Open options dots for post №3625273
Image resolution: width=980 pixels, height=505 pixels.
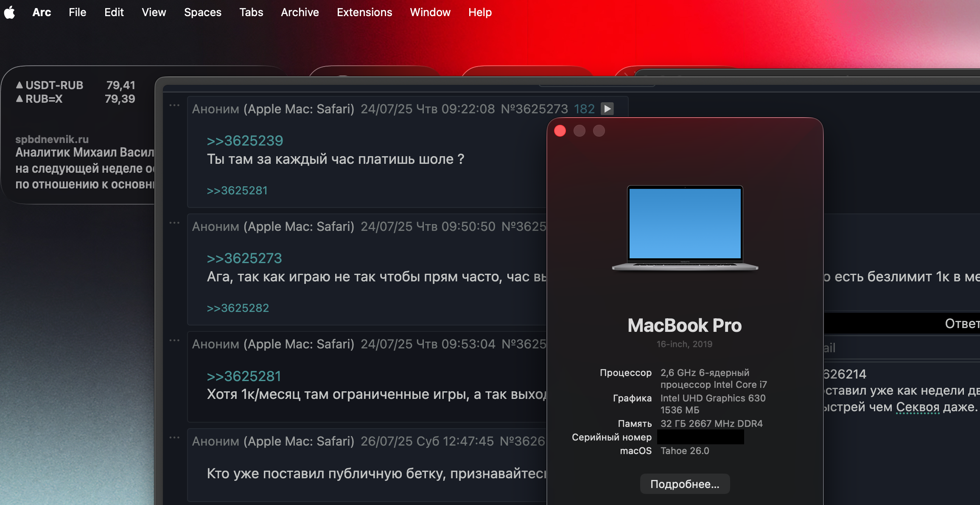point(174,105)
